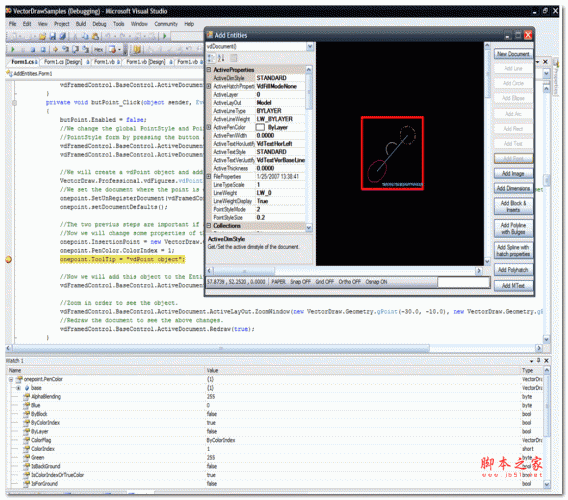Click the ActivePenColor ByLayer color swatch
Screen dimensions: 568x500
tap(260, 127)
